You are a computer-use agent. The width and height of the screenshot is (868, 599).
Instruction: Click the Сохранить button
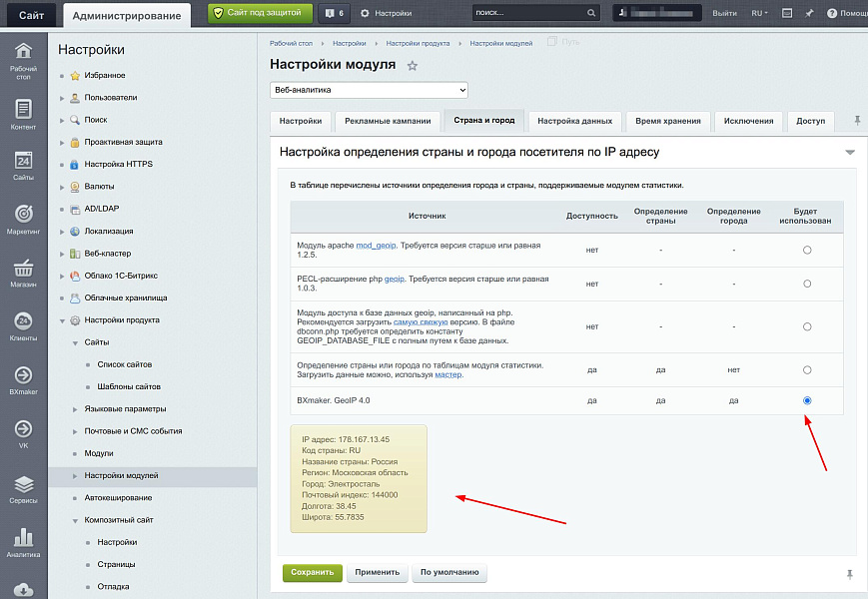313,573
